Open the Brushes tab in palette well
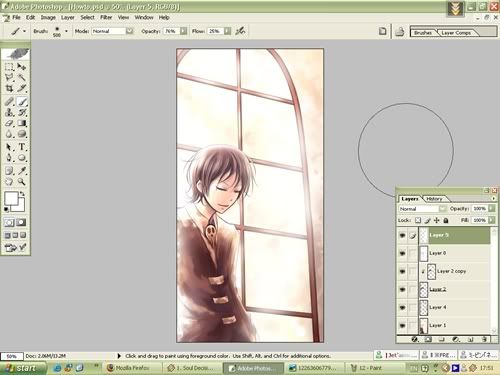 [423, 33]
